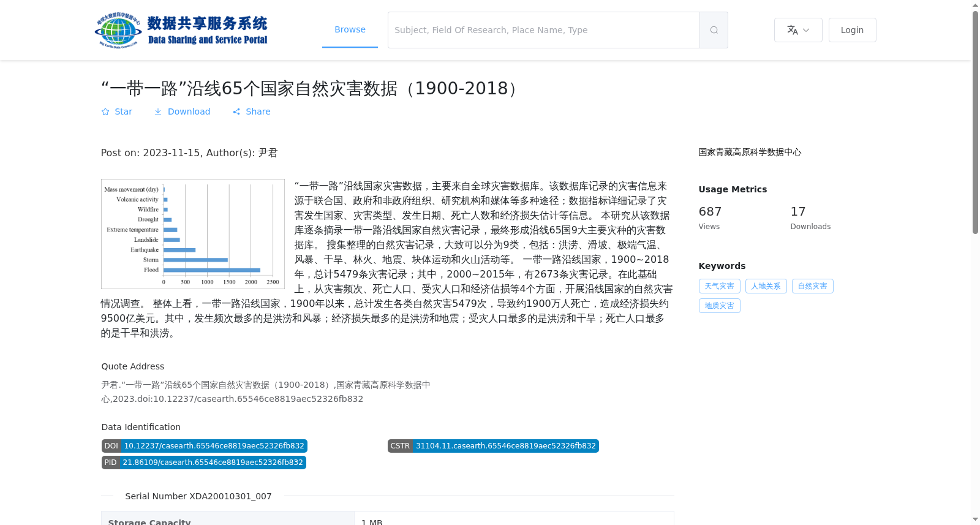This screenshot has width=980, height=525.
Task: Click the DOI identifier badge
Action: click(204, 446)
